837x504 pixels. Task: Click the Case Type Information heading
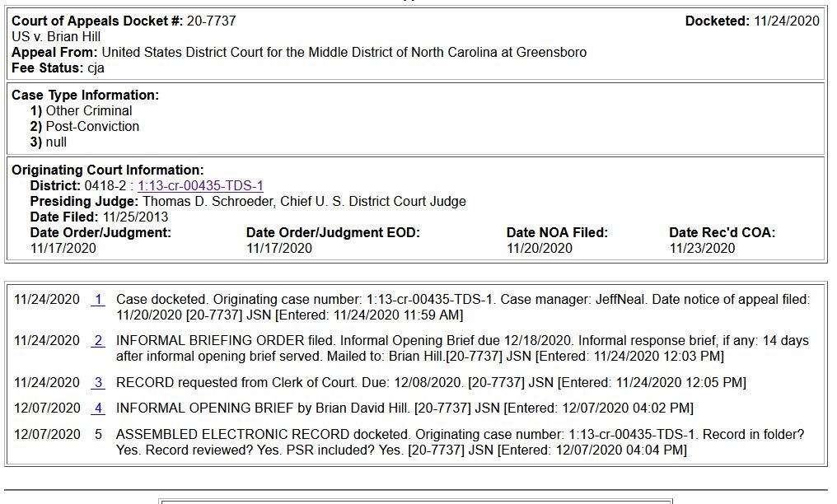pyautogui.click(x=86, y=95)
